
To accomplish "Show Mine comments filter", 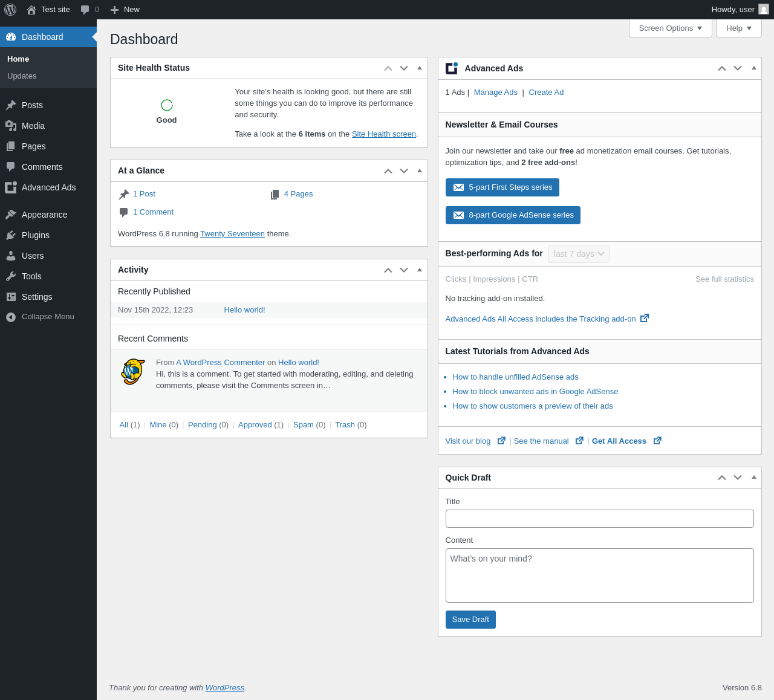I will point(158,425).
